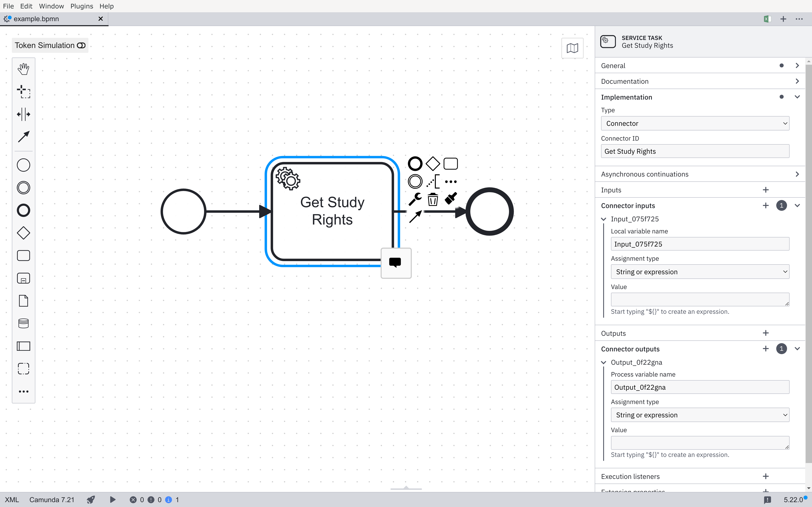Open the Excel icon in tab bar
This screenshot has width=812, height=507.
pyautogui.click(x=767, y=19)
